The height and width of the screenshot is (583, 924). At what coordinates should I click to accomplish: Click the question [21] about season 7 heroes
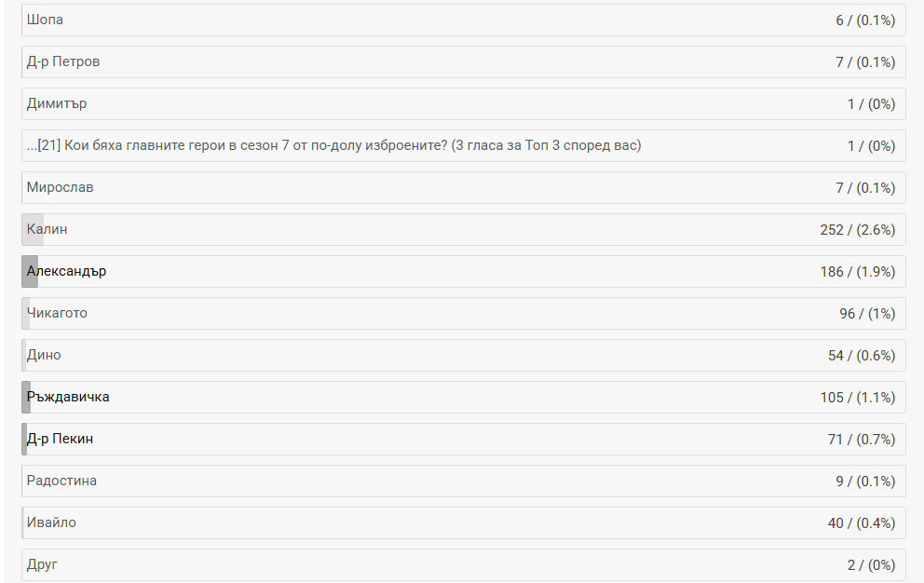[334, 146]
